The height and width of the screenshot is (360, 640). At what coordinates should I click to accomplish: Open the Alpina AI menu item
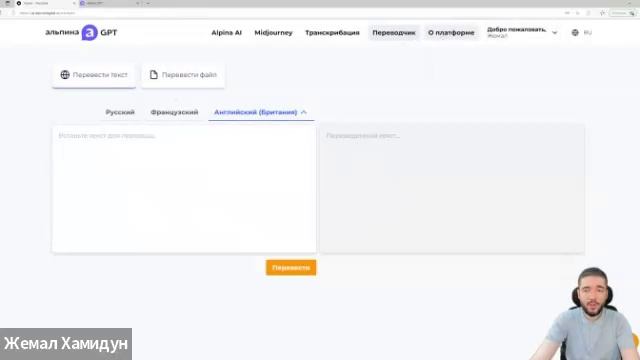point(227,33)
